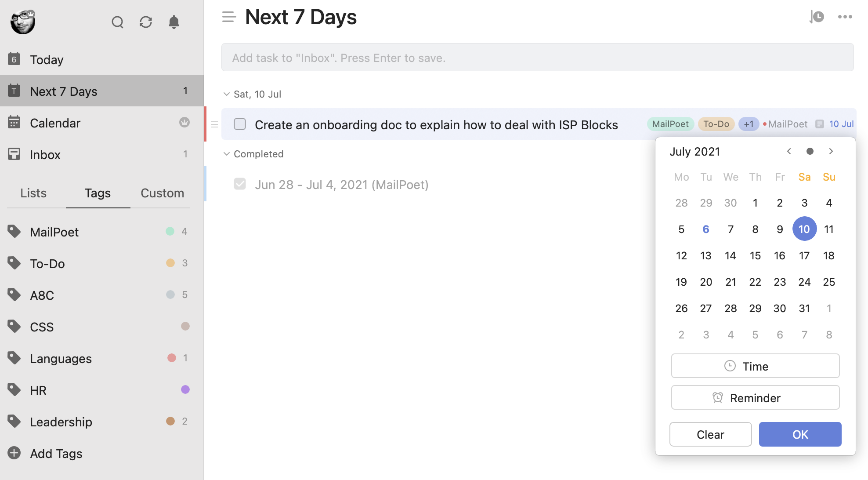Viewport: 868px width, 480px height.
Task: Switch to the Lists tab in sidebar
Action: tap(34, 193)
